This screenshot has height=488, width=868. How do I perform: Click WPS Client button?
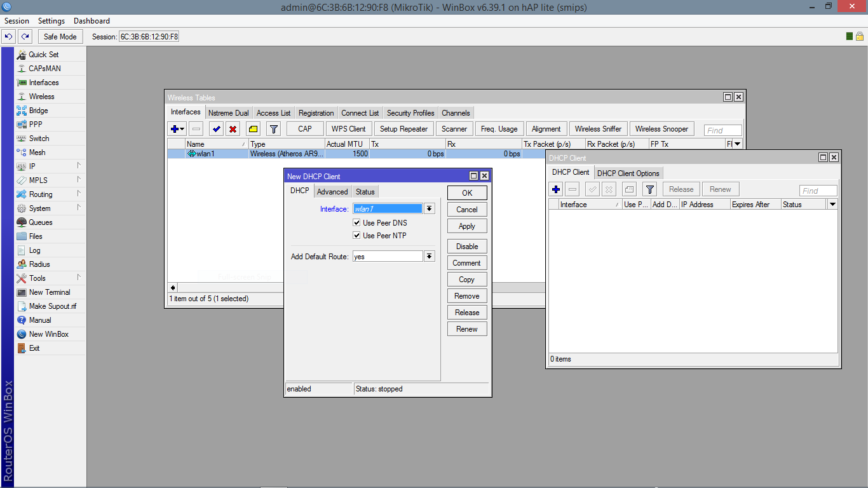tap(349, 129)
